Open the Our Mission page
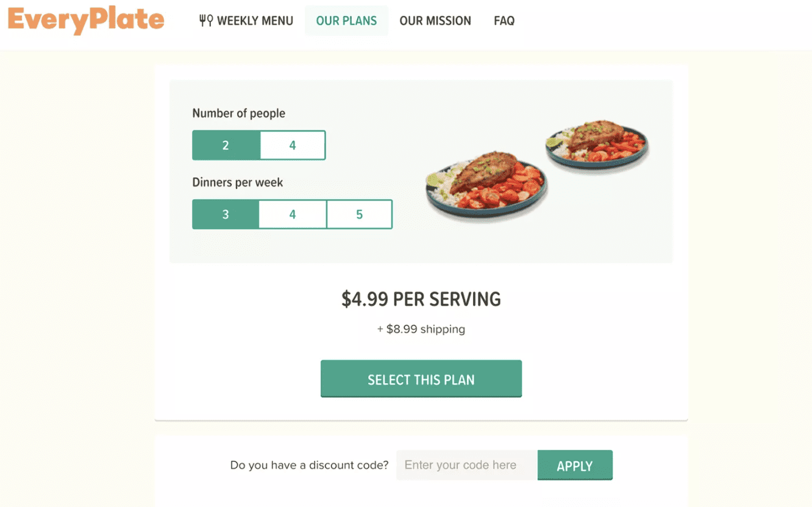 [x=435, y=21]
